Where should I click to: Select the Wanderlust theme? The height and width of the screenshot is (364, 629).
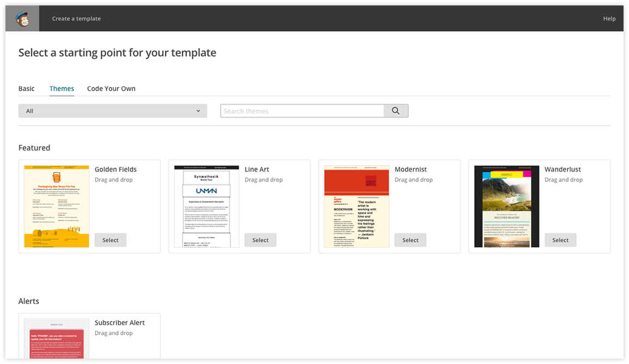pos(561,240)
